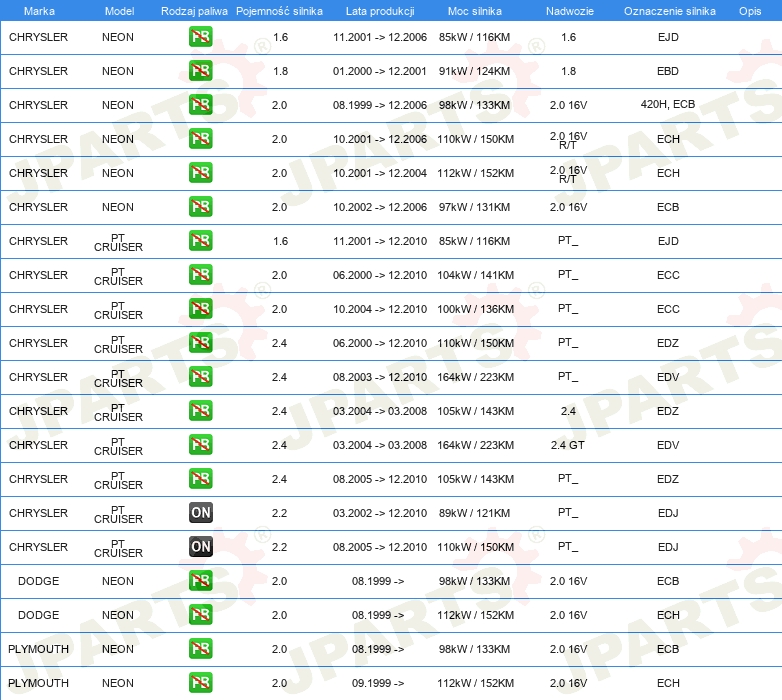Click date range 11.2001 -> 12.2010
The width and height of the screenshot is (782, 700).
[380, 241]
